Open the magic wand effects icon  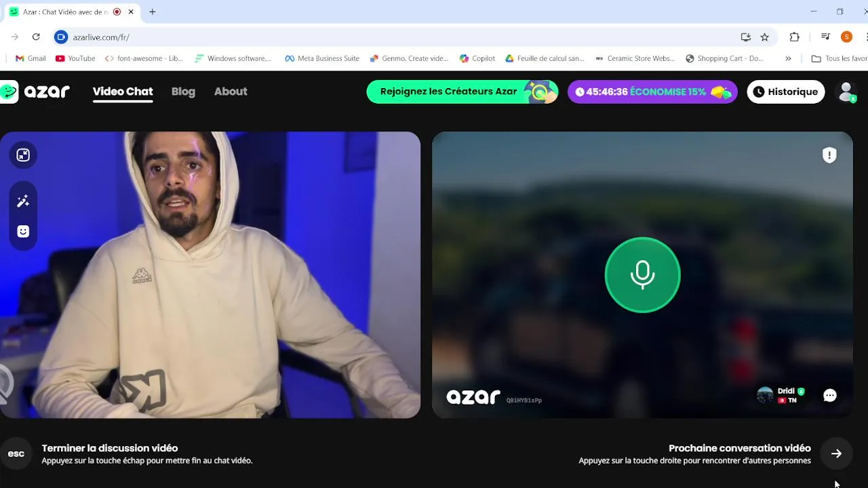coord(23,201)
